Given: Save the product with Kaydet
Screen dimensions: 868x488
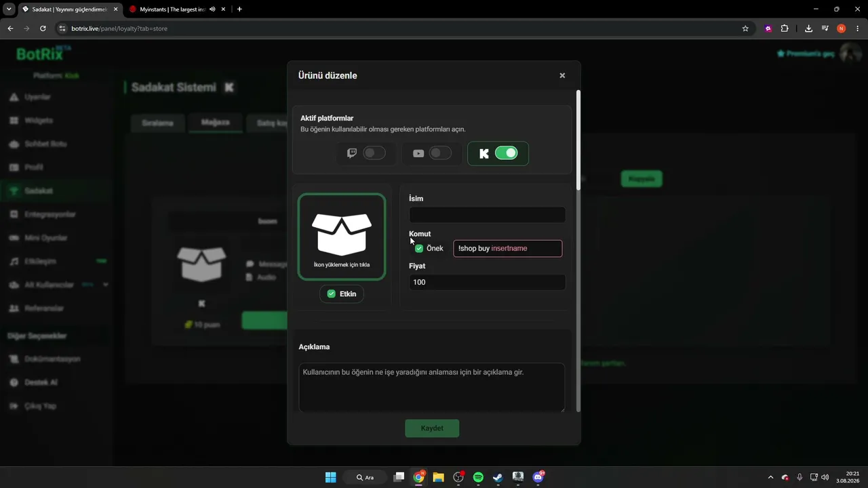Looking at the screenshot, I should 432,428.
